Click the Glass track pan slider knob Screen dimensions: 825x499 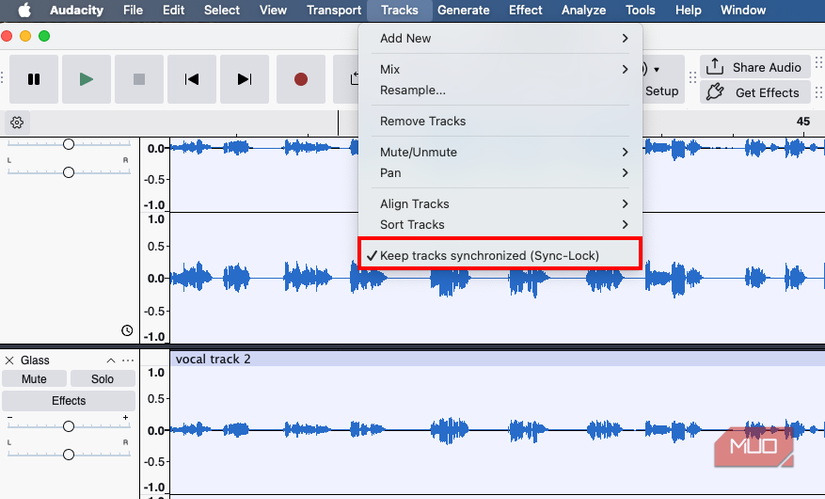(x=68, y=455)
